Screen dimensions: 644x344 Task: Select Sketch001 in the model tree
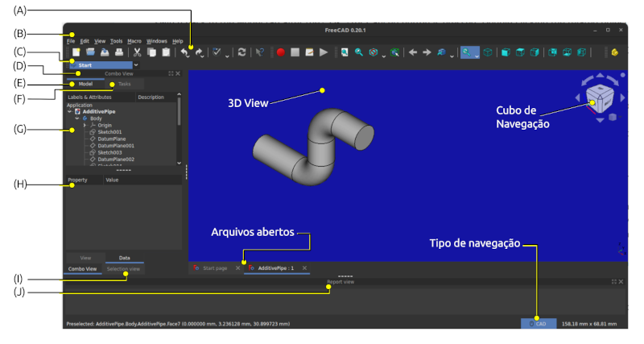point(109,132)
